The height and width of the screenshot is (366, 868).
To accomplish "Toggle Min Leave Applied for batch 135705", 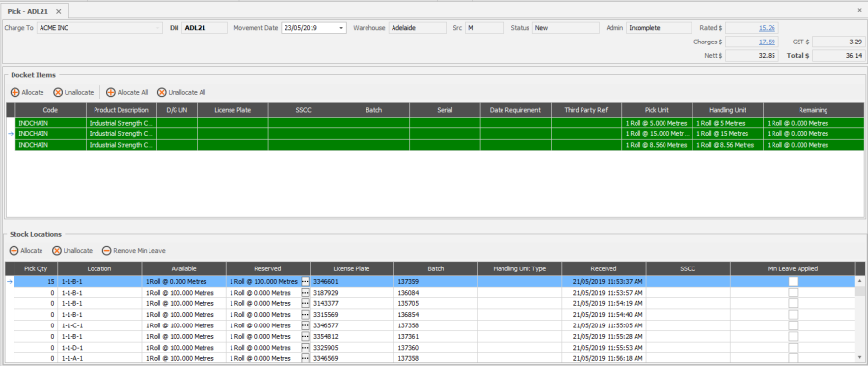I will coord(794,303).
